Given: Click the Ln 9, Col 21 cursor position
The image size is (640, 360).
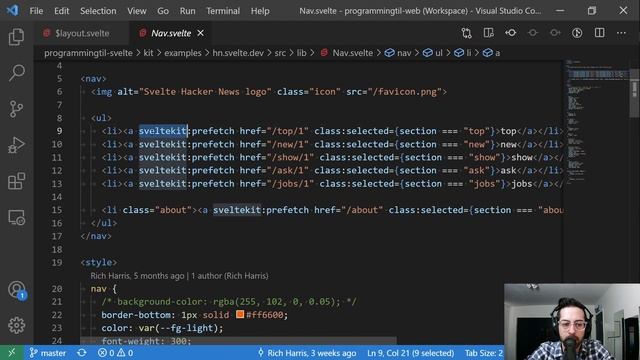Looking at the screenshot, I should click(x=410, y=353).
